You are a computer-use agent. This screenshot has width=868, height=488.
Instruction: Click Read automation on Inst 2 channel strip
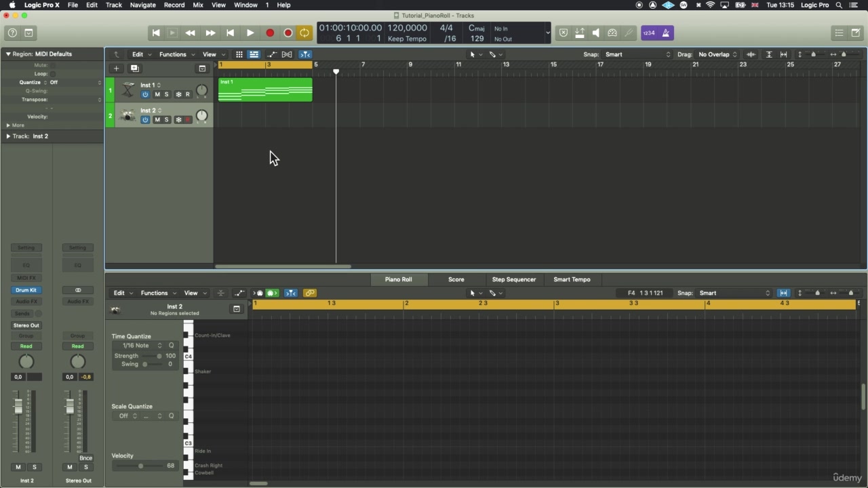click(x=26, y=346)
